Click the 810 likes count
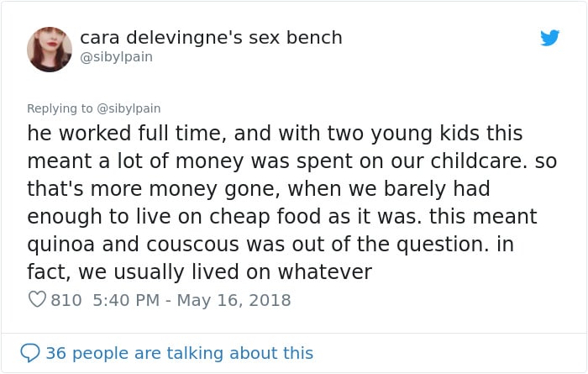The image size is (588, 374). point(66,300)
